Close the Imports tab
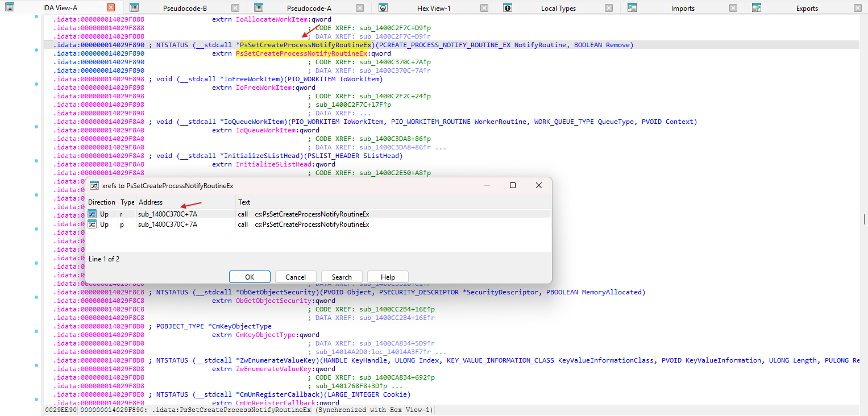 [x=733, y=8]
